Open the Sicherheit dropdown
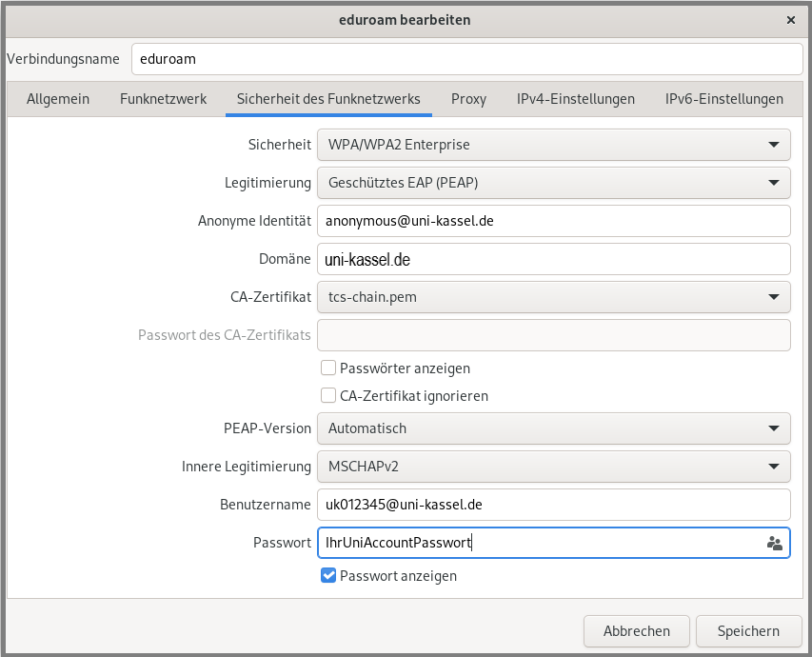This screenshot has width=812, height=657. coord(553,145)
